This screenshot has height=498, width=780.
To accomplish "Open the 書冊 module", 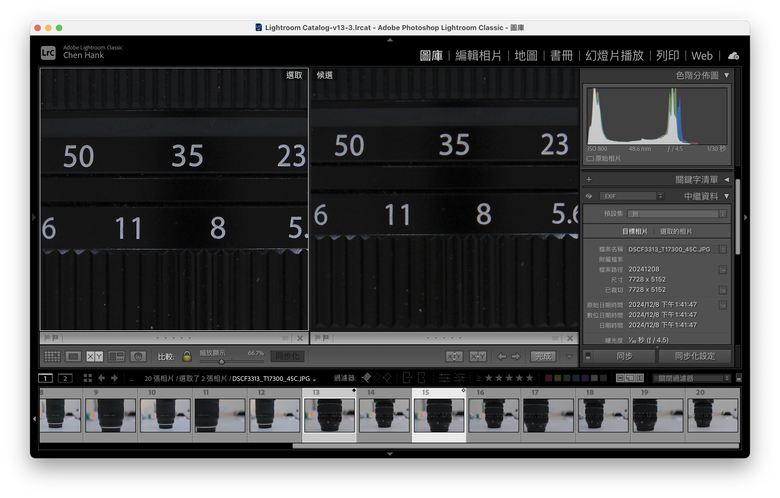I will (561, 56).
